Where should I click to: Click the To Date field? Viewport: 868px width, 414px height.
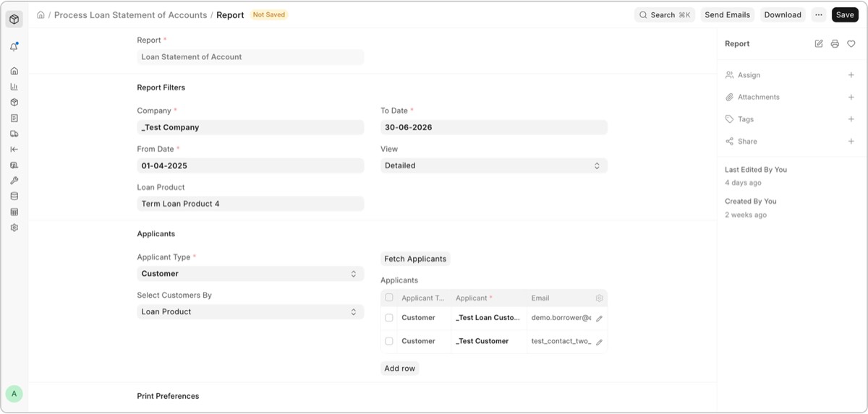(494, 127)
